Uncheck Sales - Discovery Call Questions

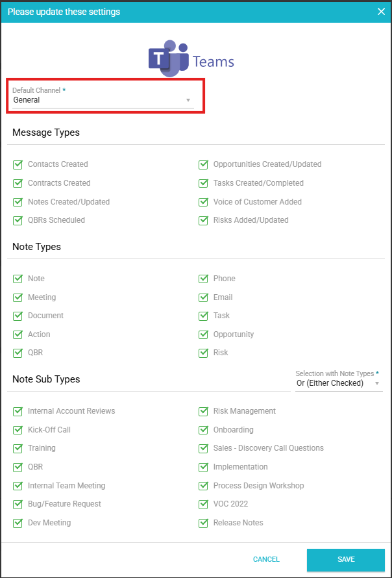204,449
